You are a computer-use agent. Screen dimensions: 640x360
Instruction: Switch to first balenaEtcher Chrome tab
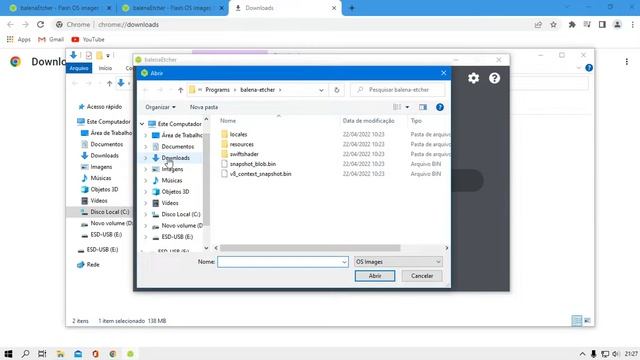[60, 8]
